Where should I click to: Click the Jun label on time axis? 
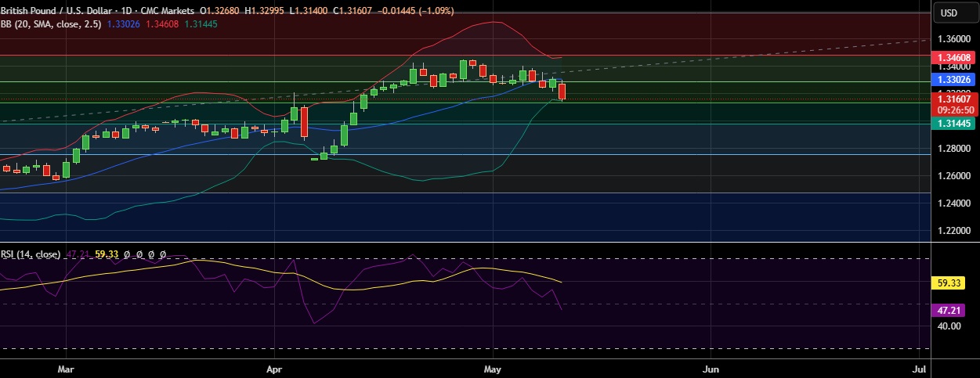coord(711,368)
